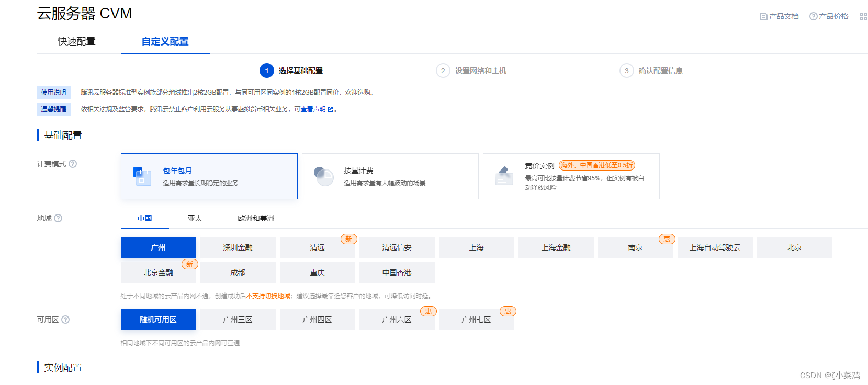Viewport: 868px width, 385px height.
Task: Click the 惠 badge on 广州六区
Action: (x=429, y=311)
